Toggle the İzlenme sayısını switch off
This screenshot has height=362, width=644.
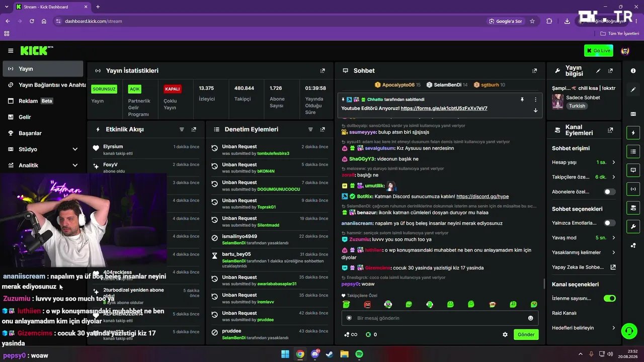click(610, 298)
